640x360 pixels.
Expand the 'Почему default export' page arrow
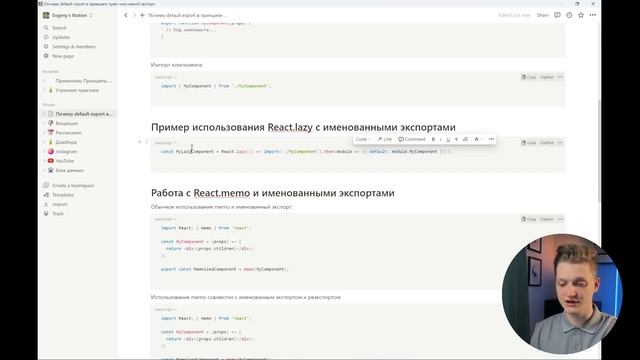coord(44,114)
